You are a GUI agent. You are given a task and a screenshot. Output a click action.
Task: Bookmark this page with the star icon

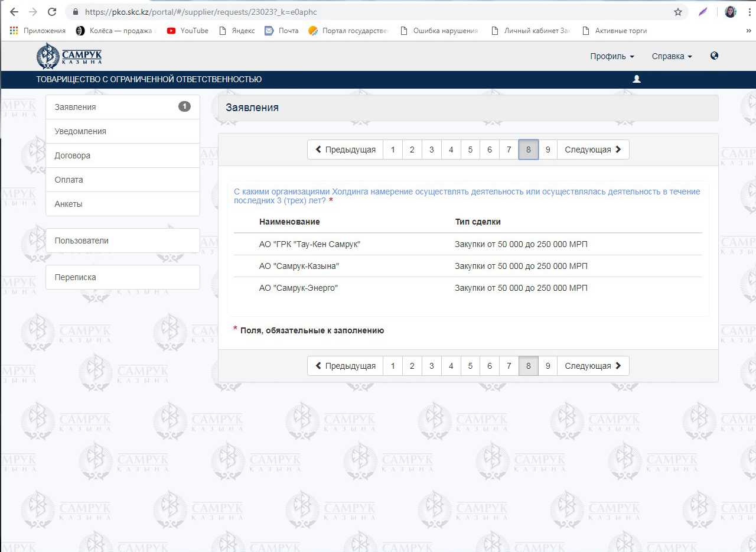click(678, 12)
